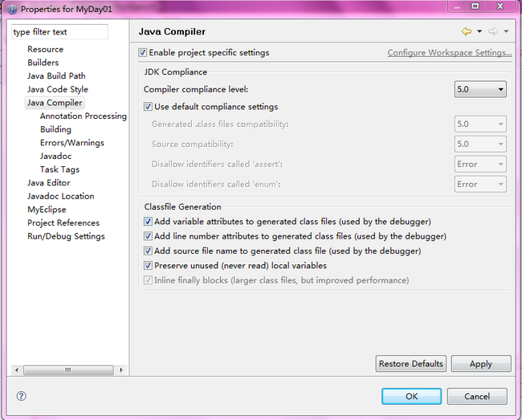Select MyEclipse tree item
Image resolution: width=522 pixels, height=420 pixels.
coord(47,210)
